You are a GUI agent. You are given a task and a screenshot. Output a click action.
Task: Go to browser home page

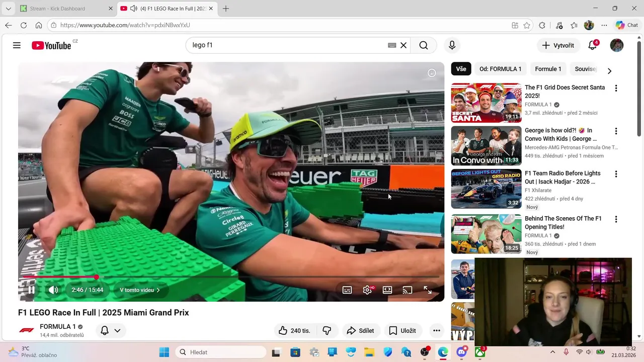pos(39,25)
